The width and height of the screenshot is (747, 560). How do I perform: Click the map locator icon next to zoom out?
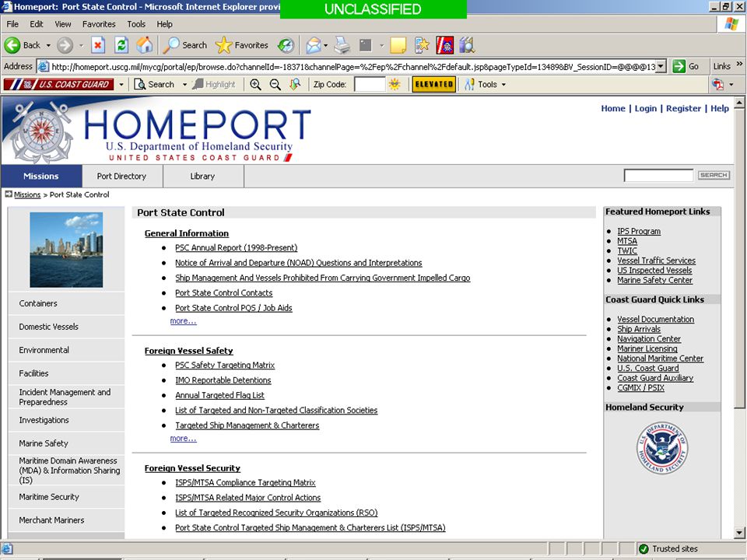click(x=295, y=84)
